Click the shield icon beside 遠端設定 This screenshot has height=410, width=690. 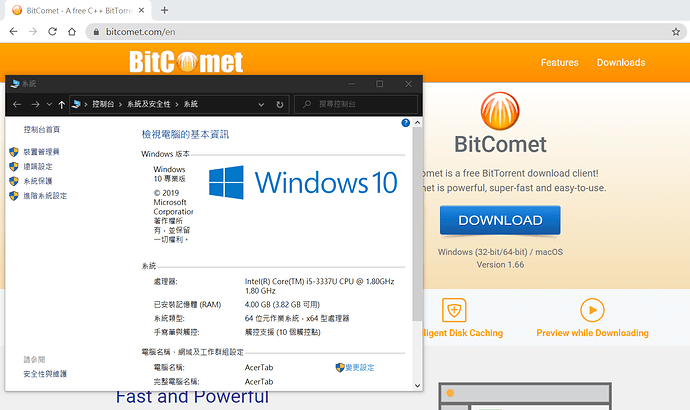pos(14,166)
